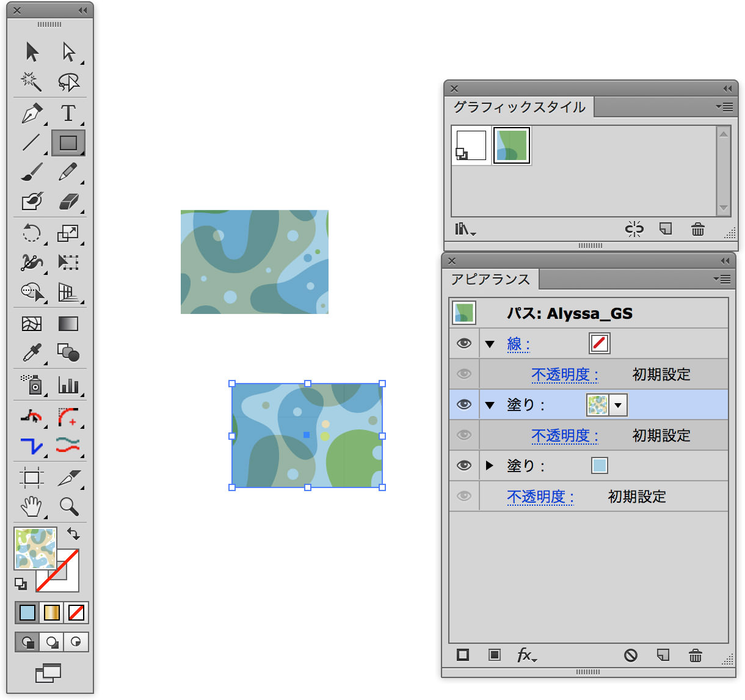Select the アピアランス tab

coord(490,279)
